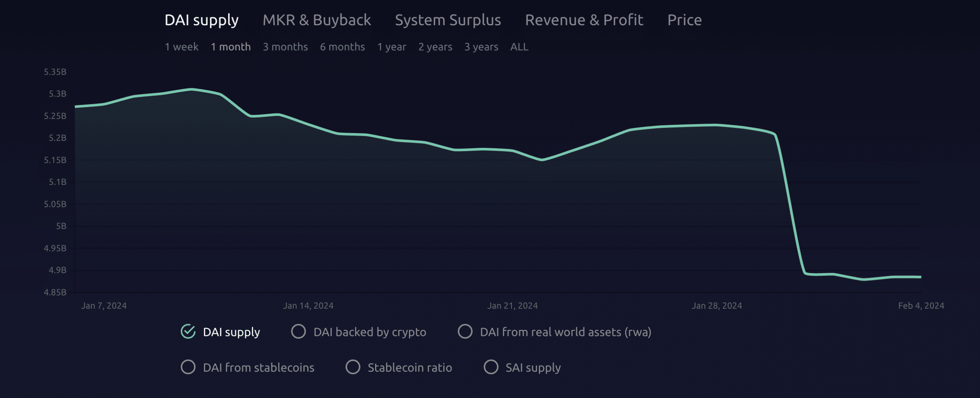Select the 3 months time range
980x398 pixels.
[x=285, y=47]
